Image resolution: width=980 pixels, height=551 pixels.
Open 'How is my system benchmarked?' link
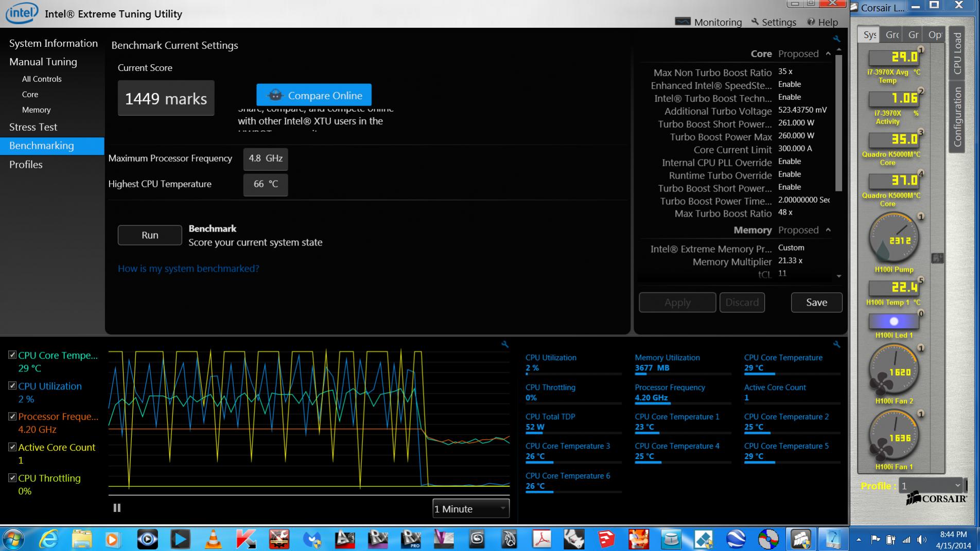pos(188,269)
